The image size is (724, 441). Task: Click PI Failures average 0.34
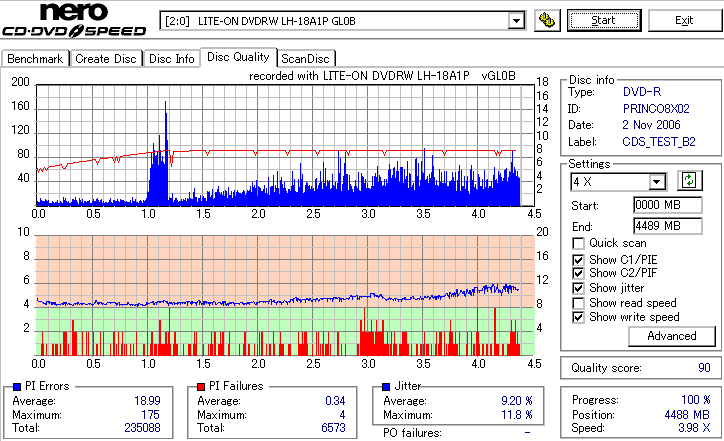[335, 401]
